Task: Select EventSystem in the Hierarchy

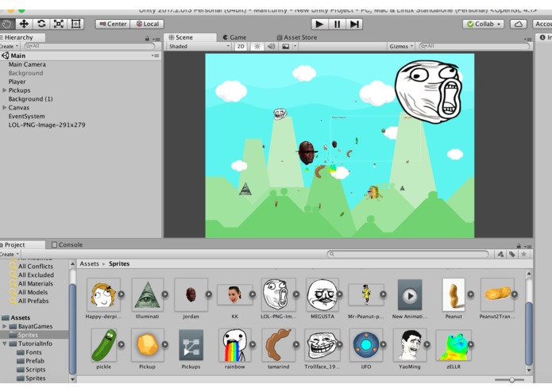Action: pos(27,116)
